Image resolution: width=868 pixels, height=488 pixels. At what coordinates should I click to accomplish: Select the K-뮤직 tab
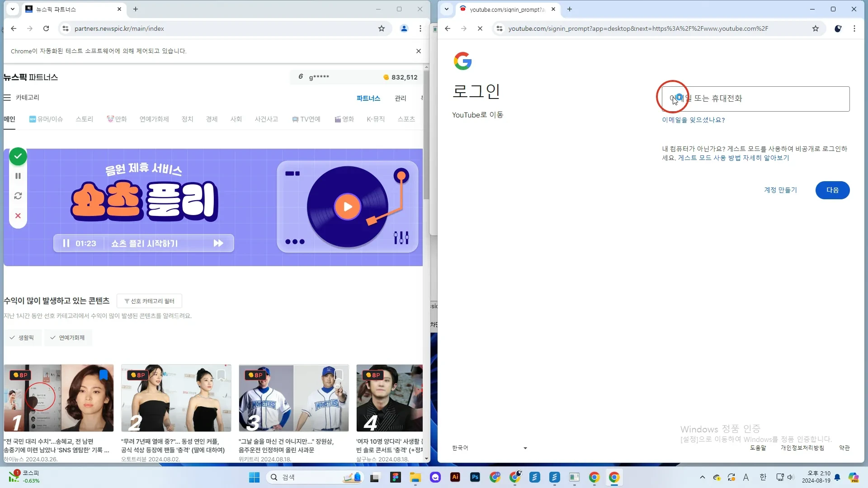click(376, 119)
